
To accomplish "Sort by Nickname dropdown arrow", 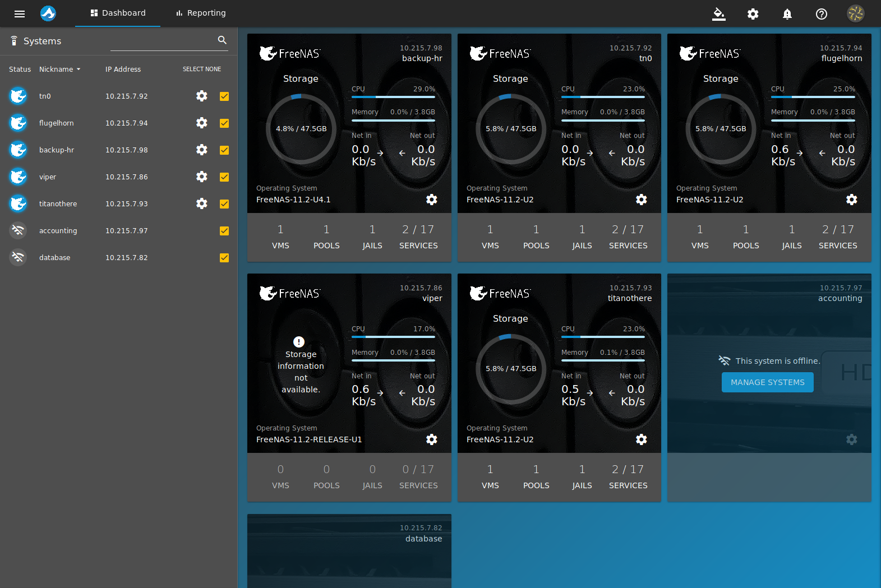I will coord(79,70).
